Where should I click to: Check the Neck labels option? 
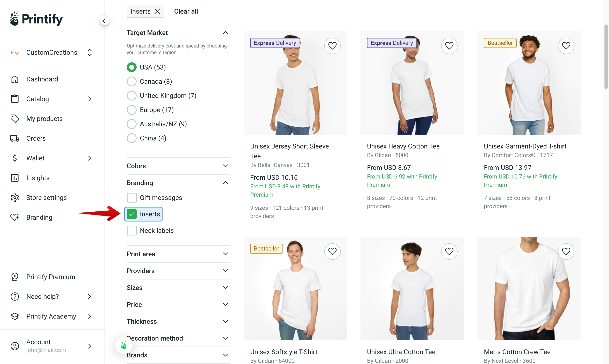131,230
